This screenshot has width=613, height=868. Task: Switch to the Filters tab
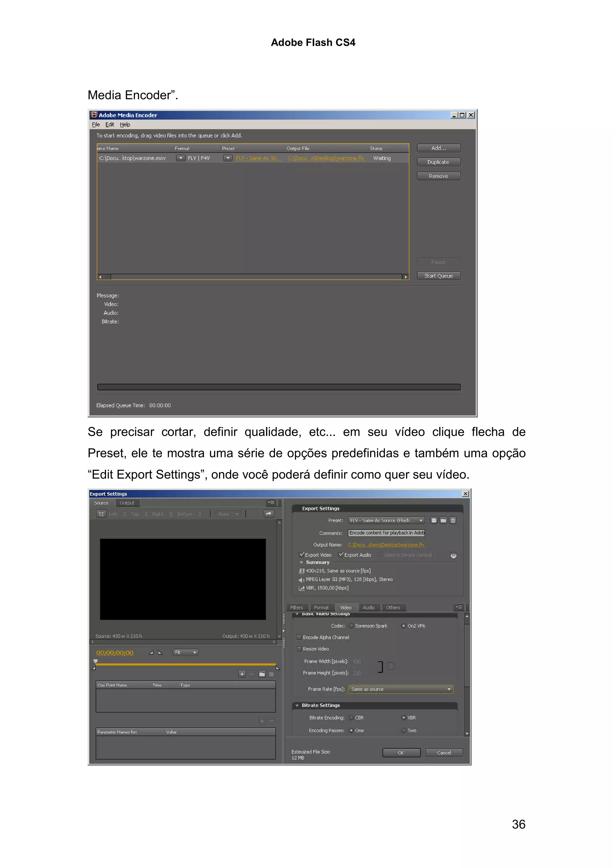(297, 607)
